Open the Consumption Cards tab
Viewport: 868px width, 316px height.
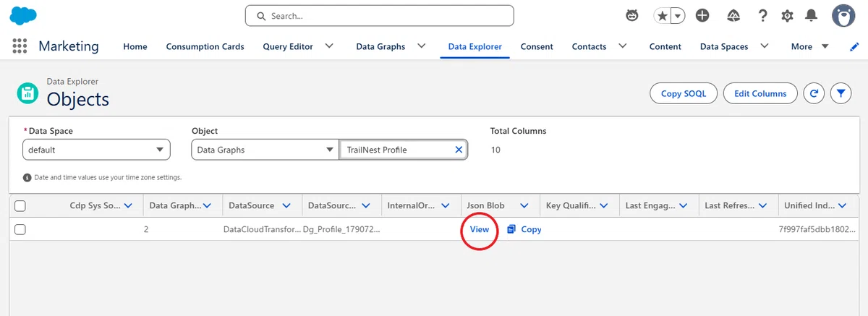click(x=205, y=46)
